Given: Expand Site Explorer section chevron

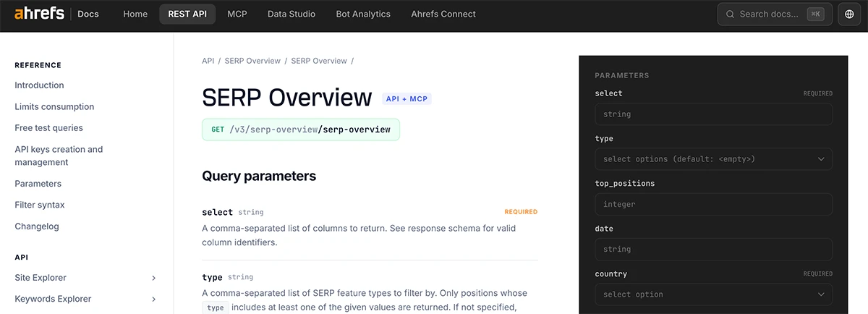Looking at the screenshot, I should point(153,278).
